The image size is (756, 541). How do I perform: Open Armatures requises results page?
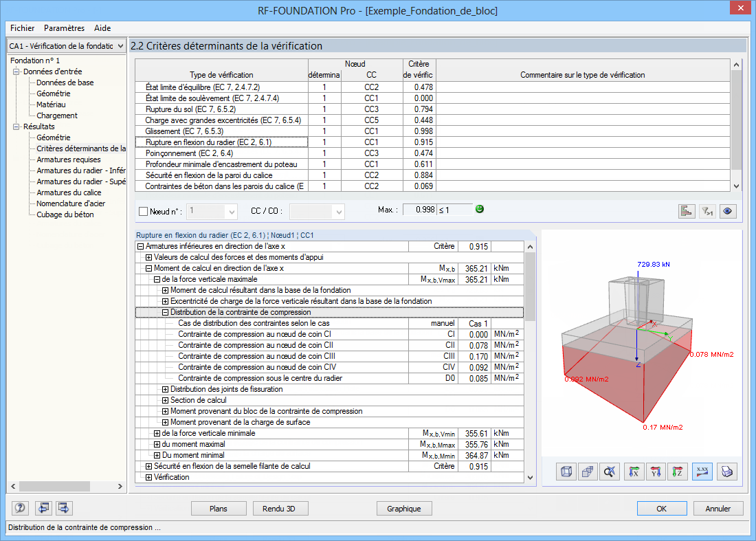69,159
